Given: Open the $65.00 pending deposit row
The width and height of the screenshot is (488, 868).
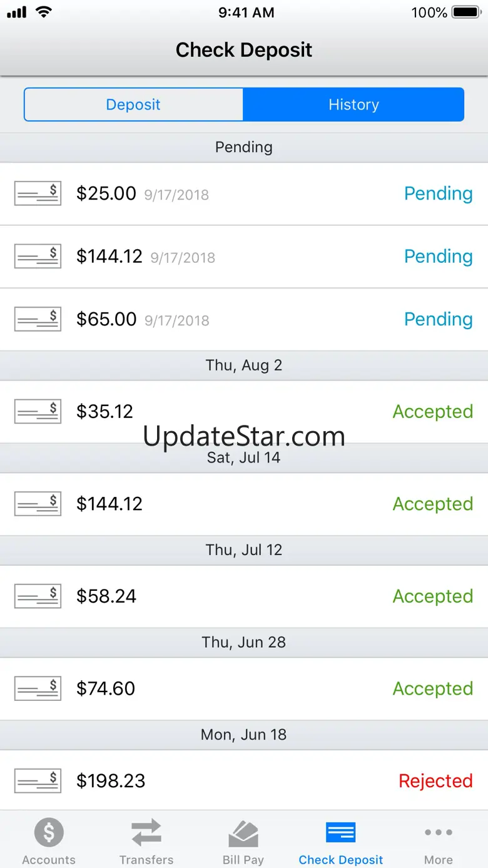Looking at the screenshot, I should [x=243, y=319].
